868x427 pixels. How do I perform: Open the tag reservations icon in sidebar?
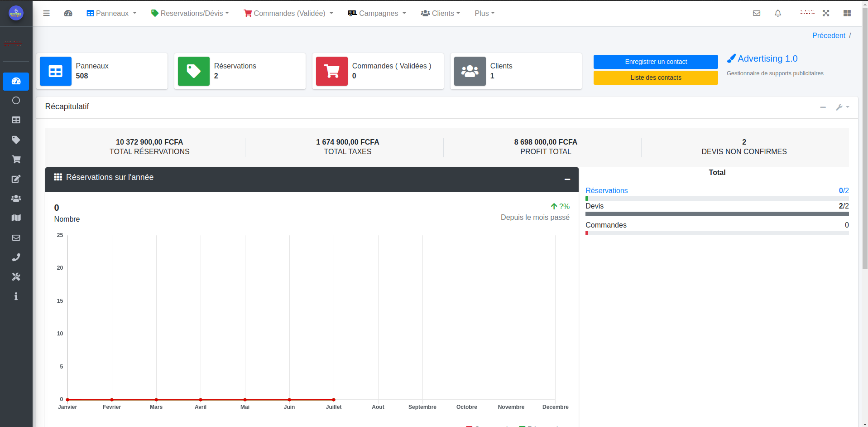16,140
